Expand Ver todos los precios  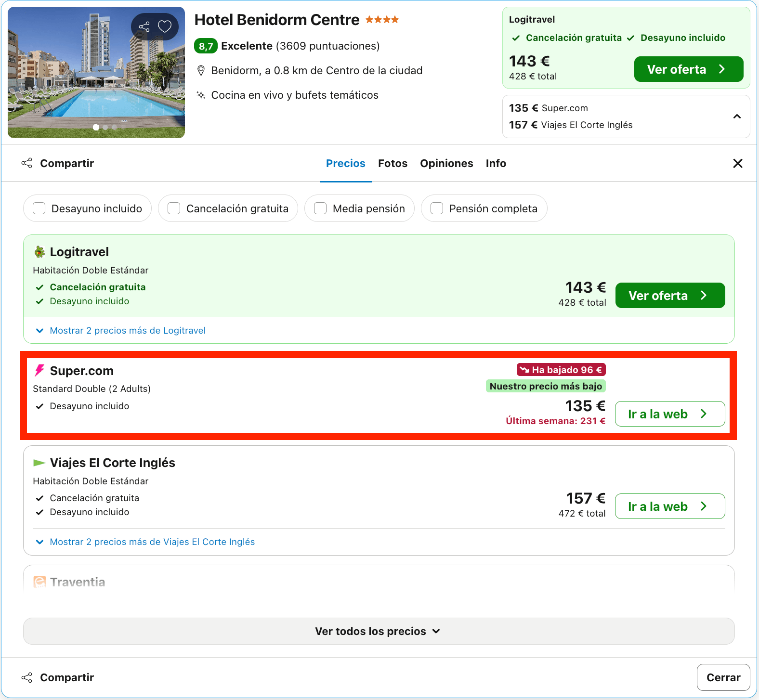point(379,631)
